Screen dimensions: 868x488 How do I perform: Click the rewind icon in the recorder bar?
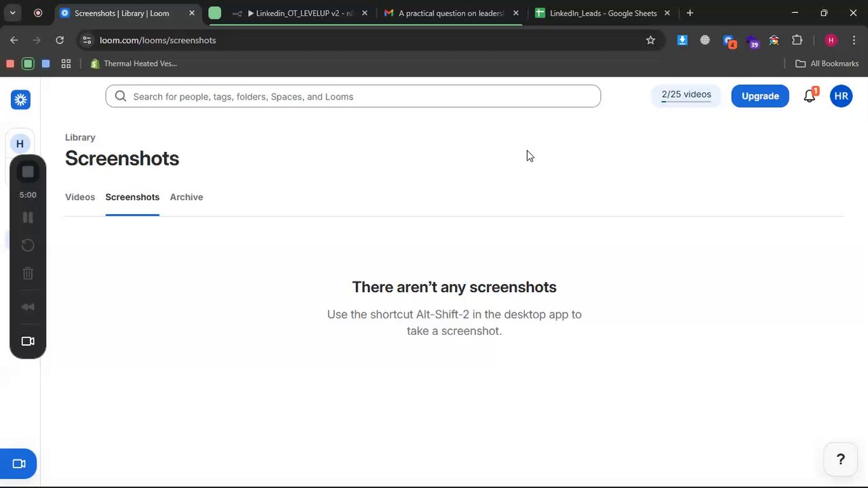(x=28, y=307)
